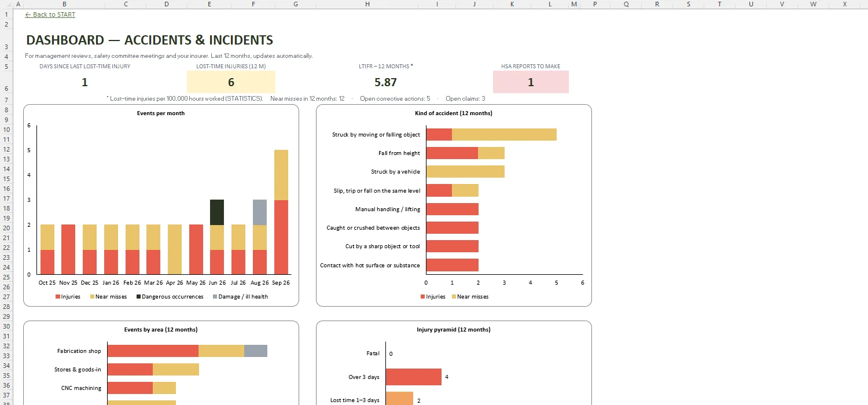The width and height of the screenshot is (868, 405).
Task: Click the Dashboard Accidents & Incidents heading
Action: (x=149, y=40)
